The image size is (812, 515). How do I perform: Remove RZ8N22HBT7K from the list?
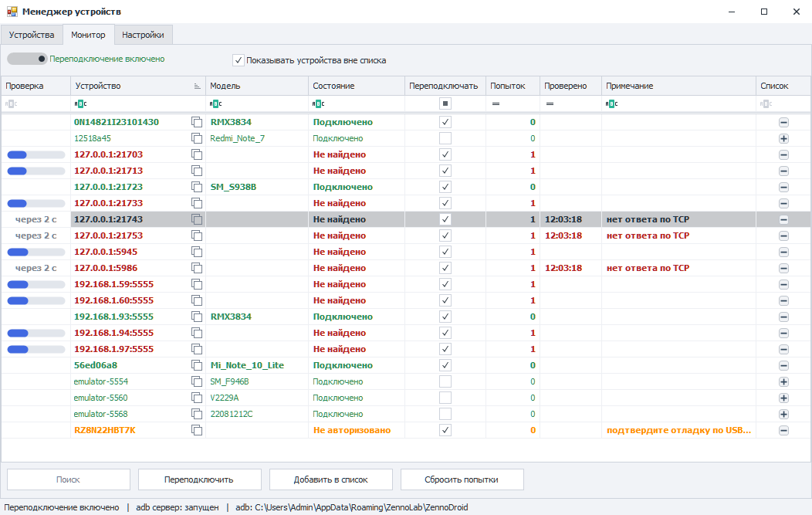point(783,430)
